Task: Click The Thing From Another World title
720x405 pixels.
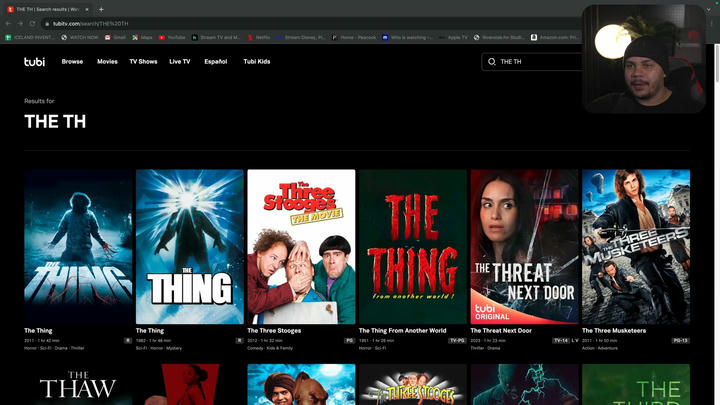Action: click(x=402, y=331)
